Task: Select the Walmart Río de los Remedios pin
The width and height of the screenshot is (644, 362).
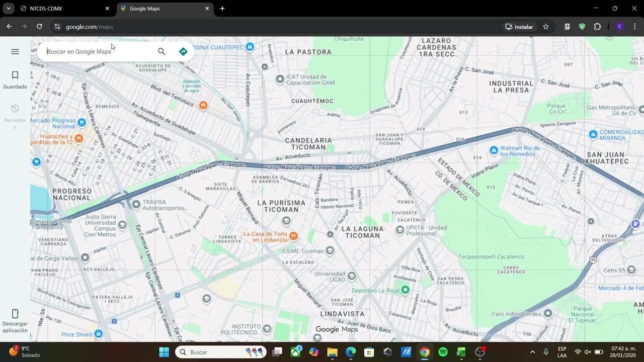Action: click(494, 150)
